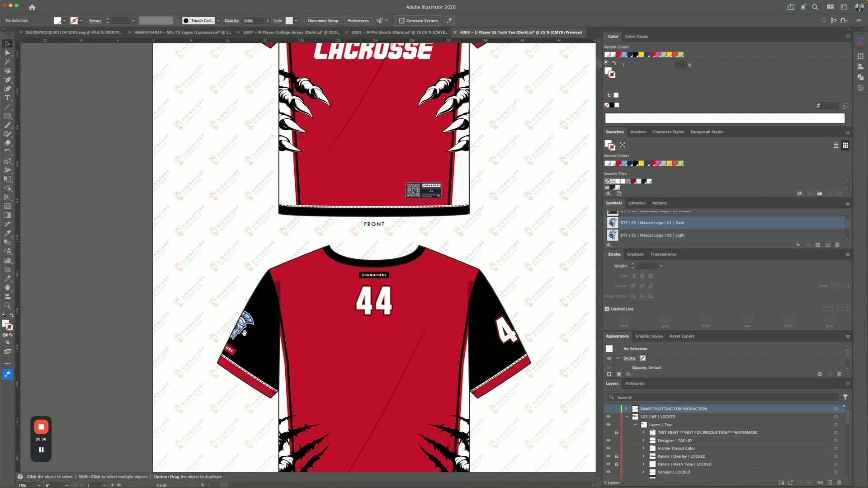This screenshot has width=868, height=488.
Task: Hide the '123 | WF | LOCKED' layer
Action: 608,417
